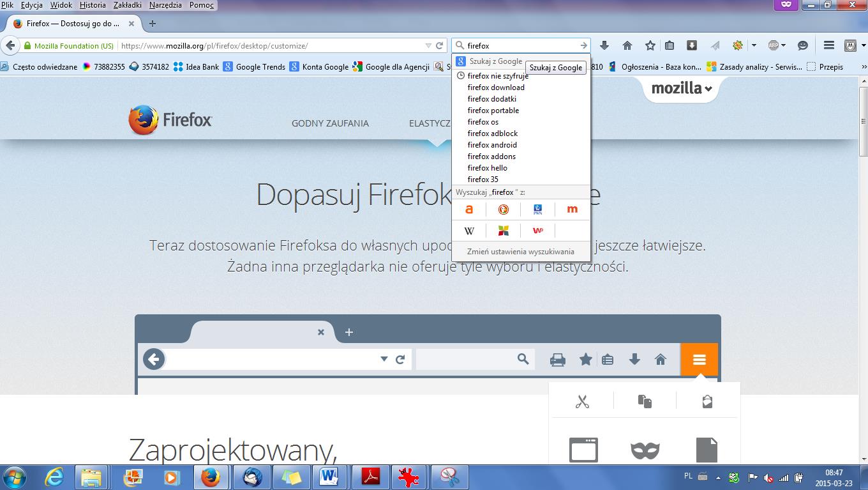Click the gear extension icon in toolbar
Image resolution: width=868 pixels, height=490 pixels.
tap(738, 45)
